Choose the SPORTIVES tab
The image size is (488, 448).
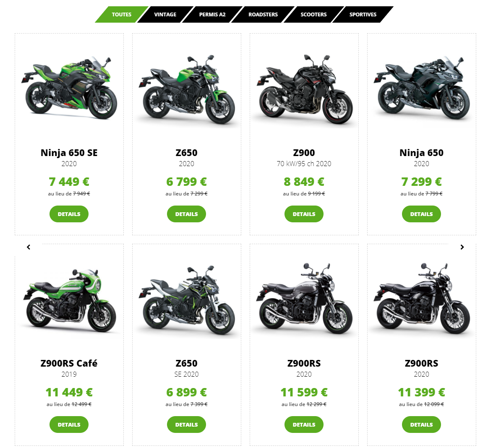pos(363,14)
